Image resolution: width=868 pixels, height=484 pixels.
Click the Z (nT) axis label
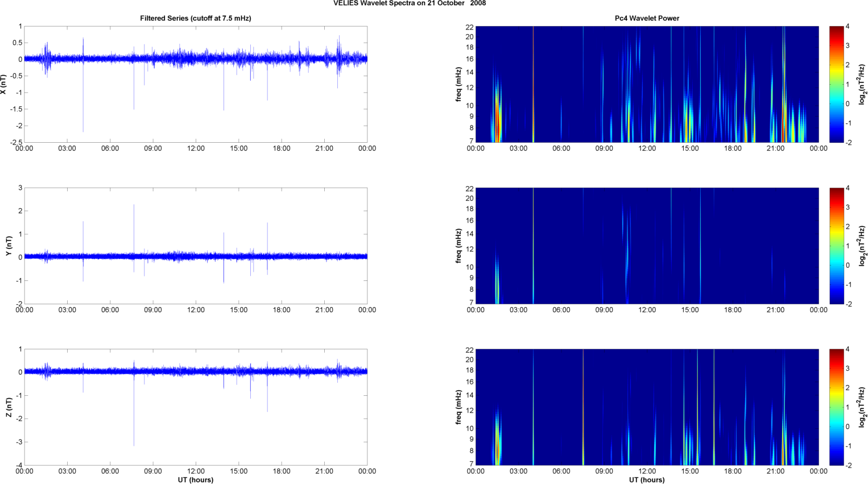9,407
